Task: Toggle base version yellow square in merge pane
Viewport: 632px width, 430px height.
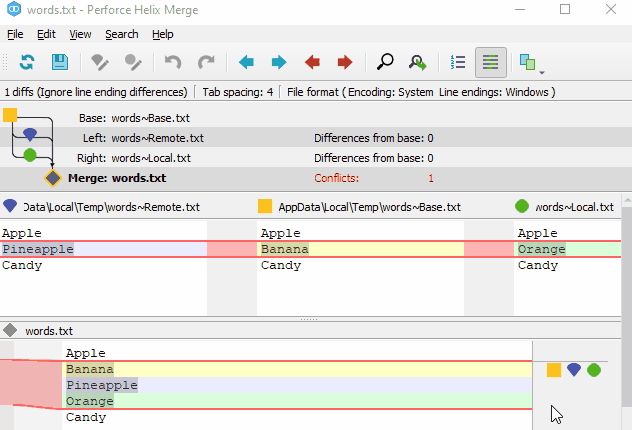Action: 554,370
